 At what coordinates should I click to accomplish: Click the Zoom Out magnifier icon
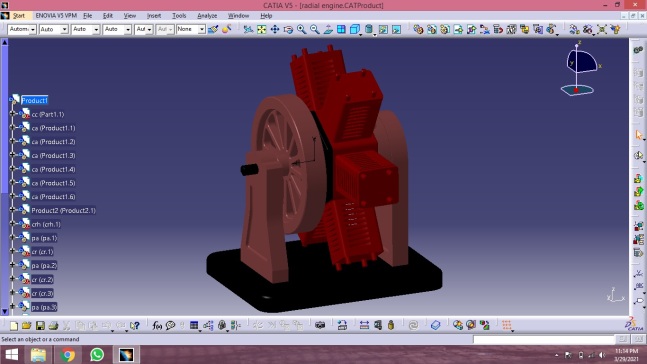315,29
